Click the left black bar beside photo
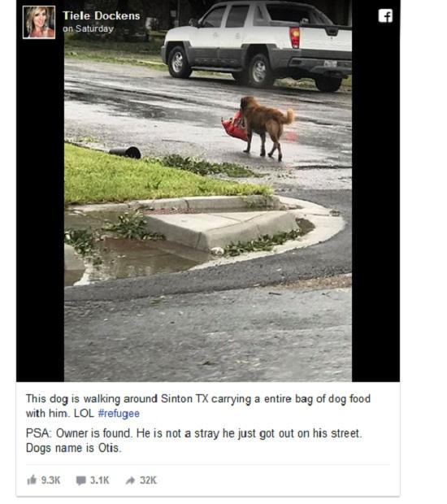Screen dimensions: 447x504 click(x=40, y=209)
